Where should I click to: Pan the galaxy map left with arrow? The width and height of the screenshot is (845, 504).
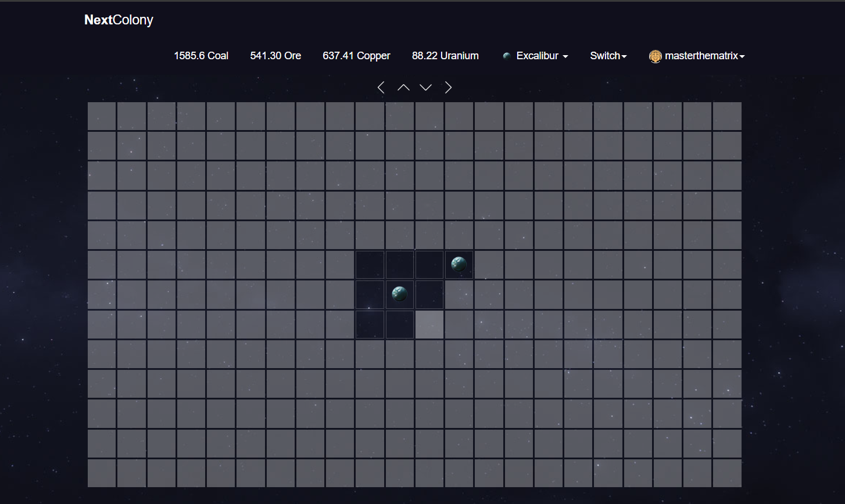381,88
